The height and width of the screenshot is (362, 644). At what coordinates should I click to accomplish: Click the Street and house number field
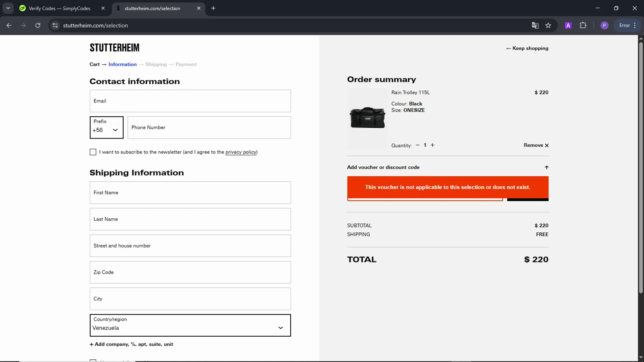pos(190,246)
